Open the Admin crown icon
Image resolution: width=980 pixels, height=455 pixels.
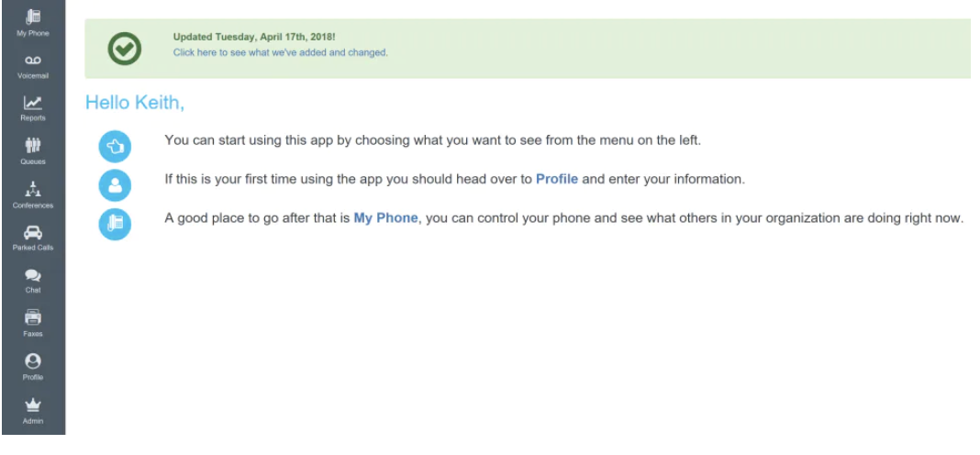tap(32, 408)
